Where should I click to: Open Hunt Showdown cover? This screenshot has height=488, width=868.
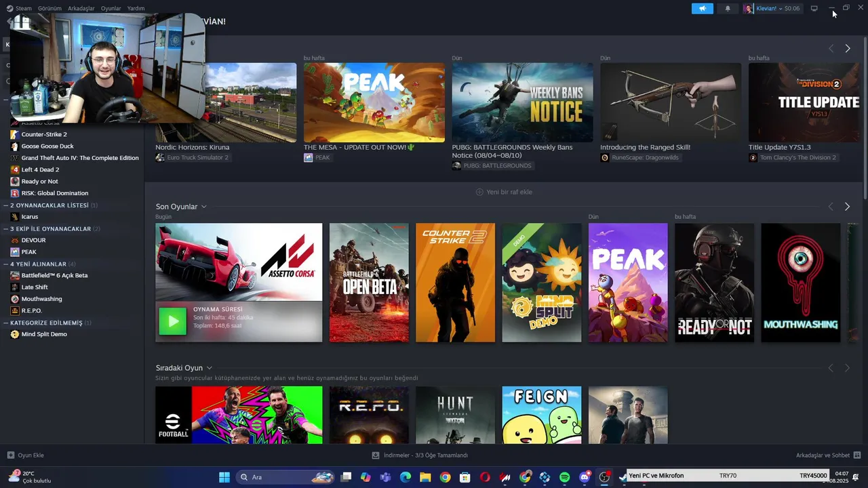click(455, 415)
